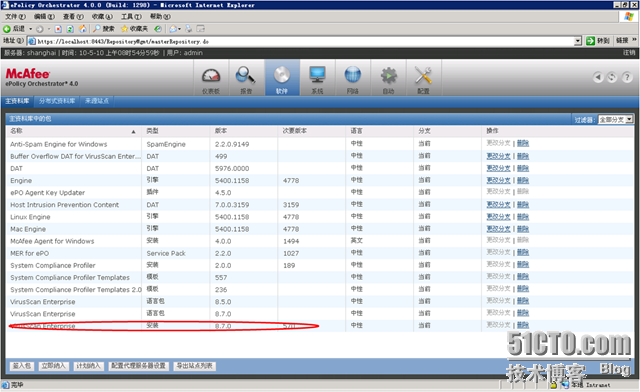
Task: Click the IE Print icon
Action: click(x=189, y=29)
